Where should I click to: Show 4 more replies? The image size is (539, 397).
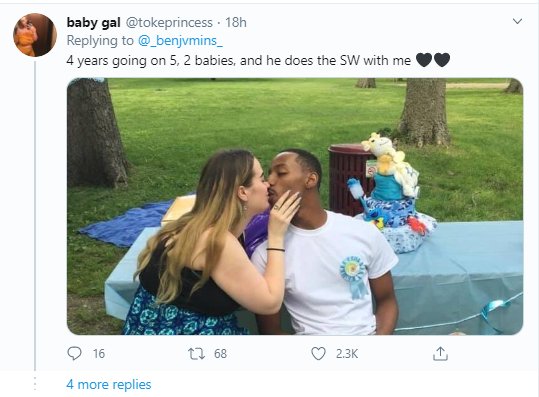click(109, 384)
